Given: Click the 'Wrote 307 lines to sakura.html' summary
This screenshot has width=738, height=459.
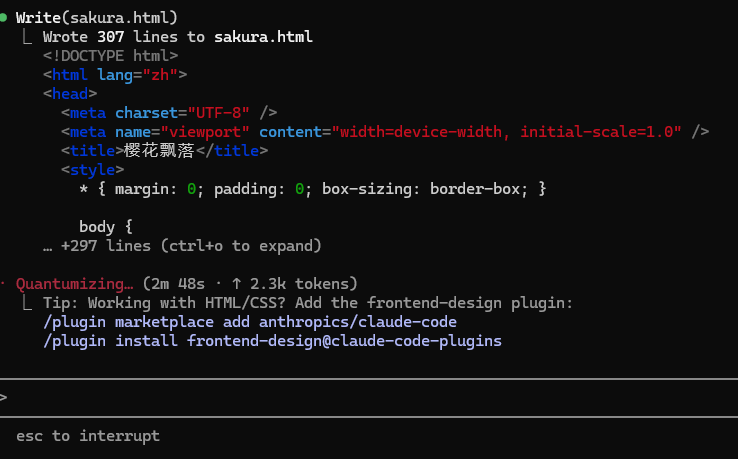Looking at the screenshot, I should click(178, 37).
